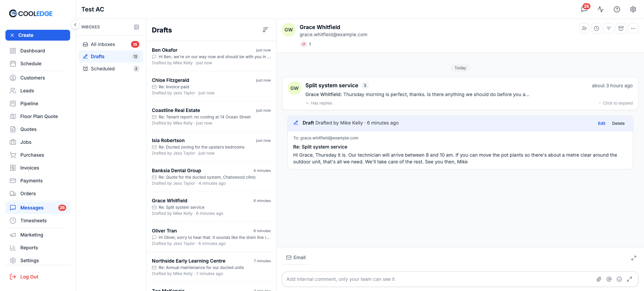
Task: Expand the Split system service thread
Action: tap(616, 103)
